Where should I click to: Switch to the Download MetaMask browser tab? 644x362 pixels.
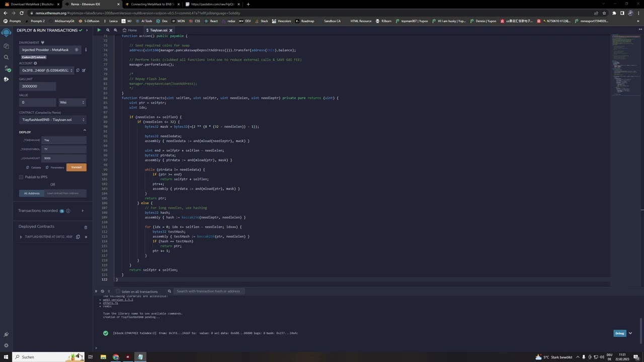tap(32, 4)
